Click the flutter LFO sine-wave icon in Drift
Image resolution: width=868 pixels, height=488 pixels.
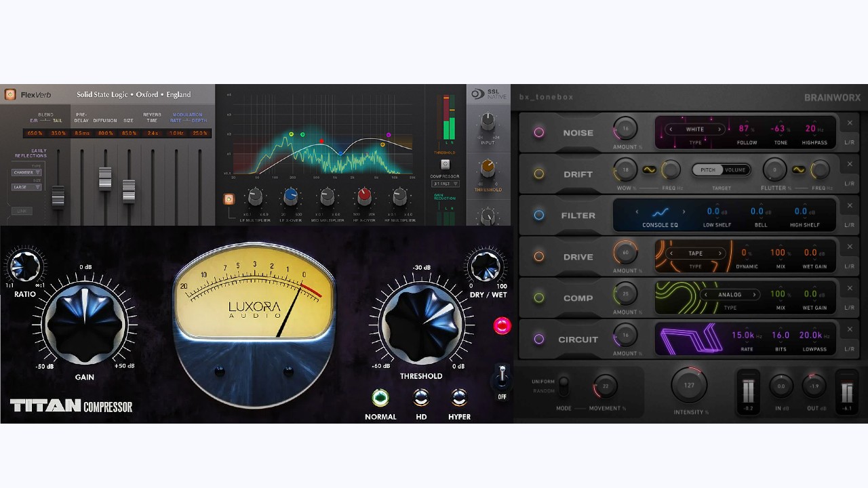(800, 169)
